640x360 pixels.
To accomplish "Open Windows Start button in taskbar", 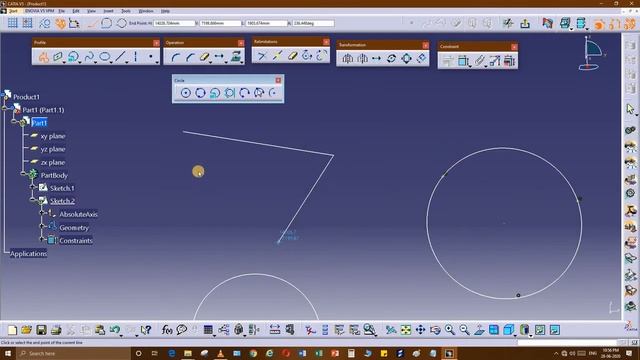I will click(7, 353).
